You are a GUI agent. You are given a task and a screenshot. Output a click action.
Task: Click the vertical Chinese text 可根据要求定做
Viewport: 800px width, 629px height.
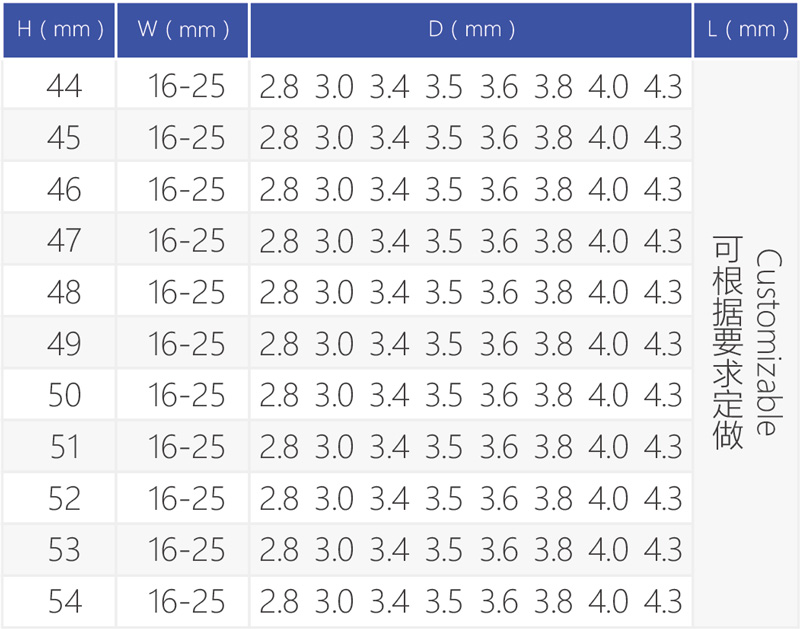pos(729,343)
